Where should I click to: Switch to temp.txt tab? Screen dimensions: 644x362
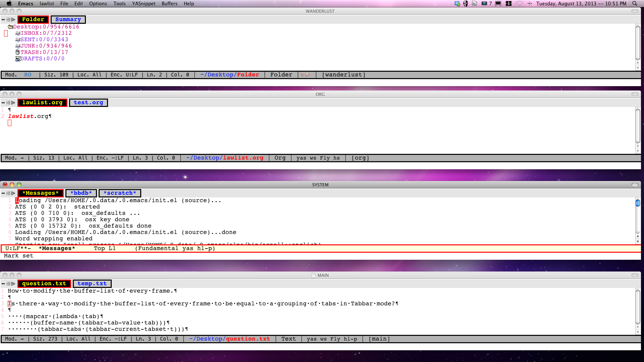pos(92,284)
